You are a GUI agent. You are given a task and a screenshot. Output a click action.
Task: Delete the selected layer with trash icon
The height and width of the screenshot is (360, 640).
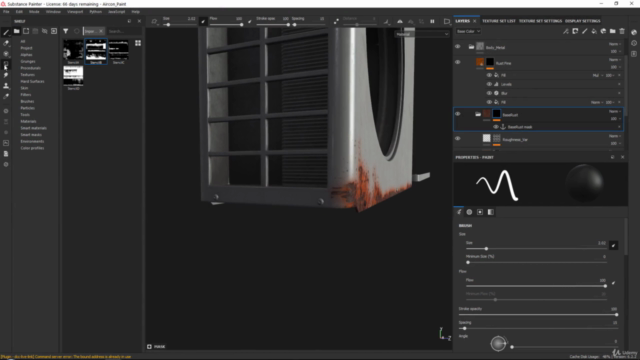tap(622, 31)
